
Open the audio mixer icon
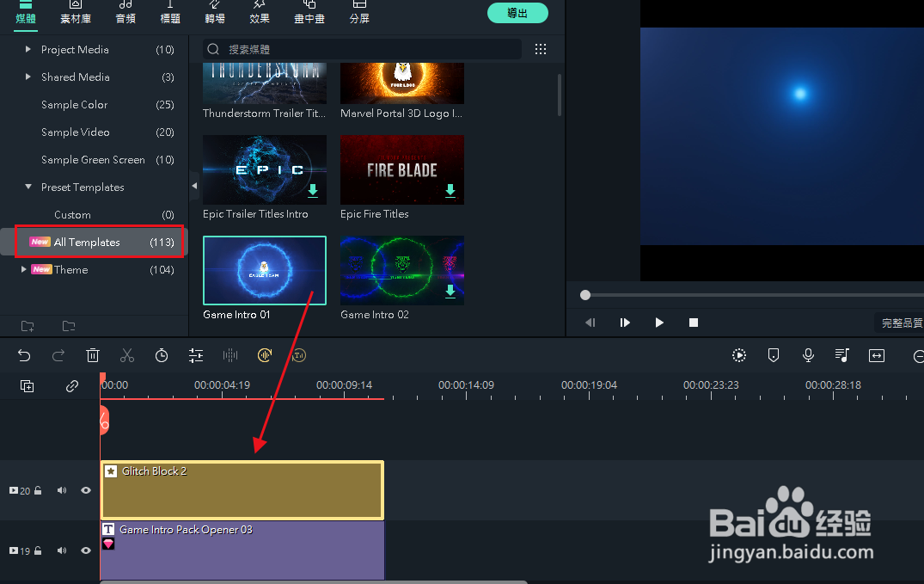point(842,355)
